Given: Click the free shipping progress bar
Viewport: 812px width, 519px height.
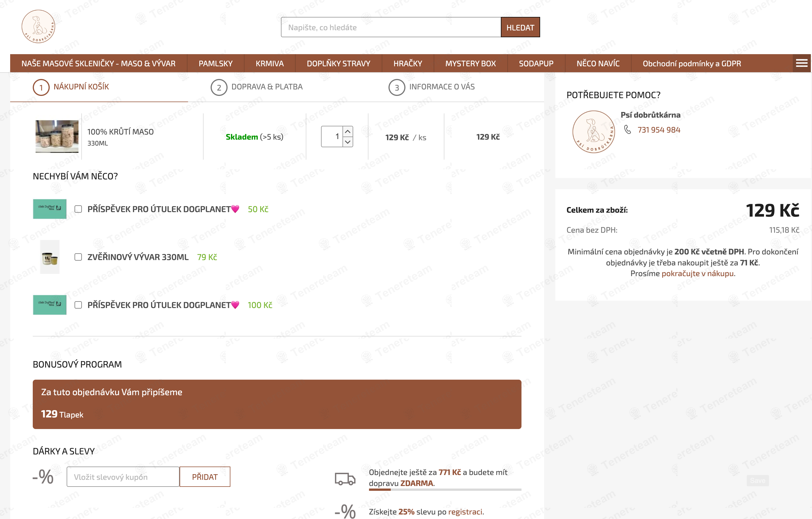Looking at the screenshot, I should pos(445,489).
